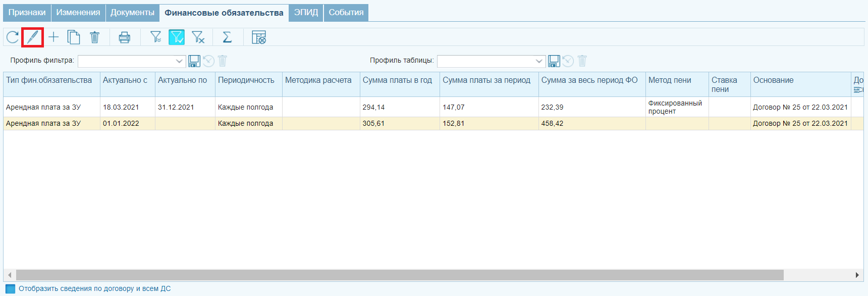Expand the Профиль фильтра dropdown
This screenshot has width=868, height=296.
[x=179, y=61]
